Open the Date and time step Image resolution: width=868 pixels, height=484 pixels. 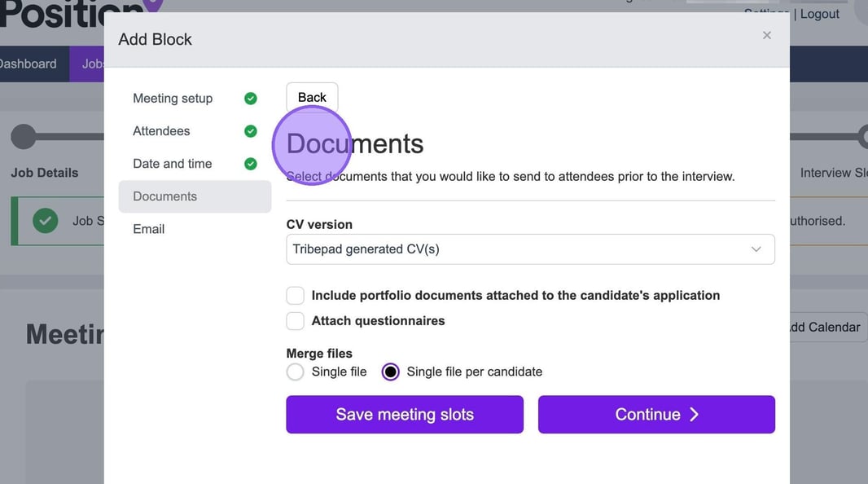172,164
